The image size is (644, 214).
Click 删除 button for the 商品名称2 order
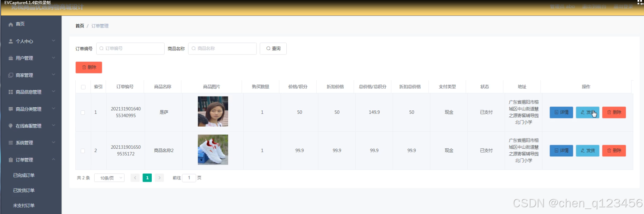(614, 151)
